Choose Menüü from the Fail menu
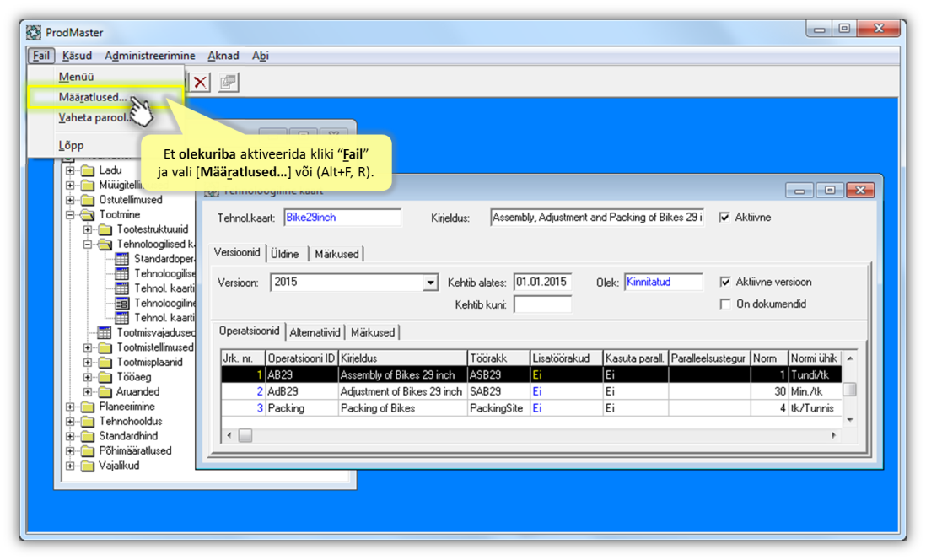Screen dimensions: 926x560 (105, 76)
